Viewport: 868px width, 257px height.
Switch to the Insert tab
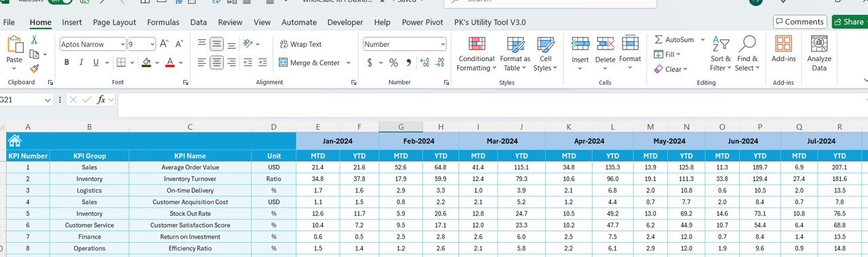pyautogui.click(x=72, y=22)
